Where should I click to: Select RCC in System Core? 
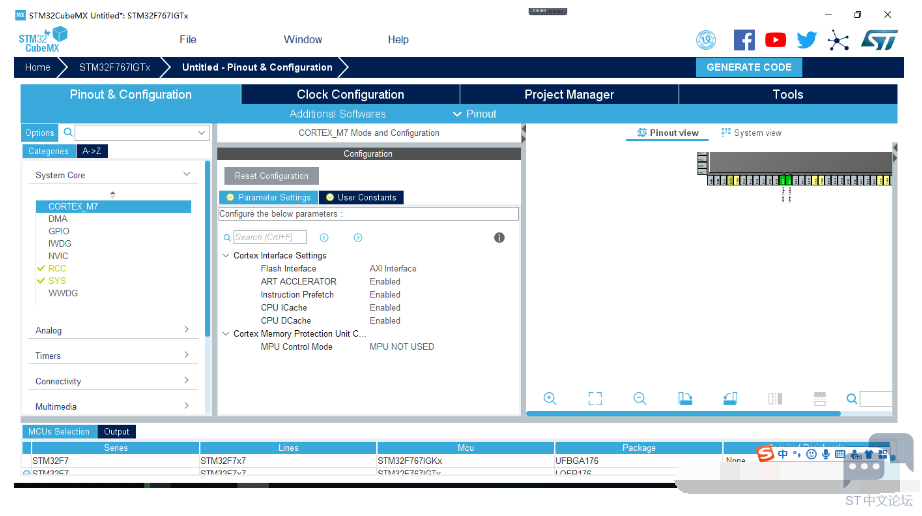[x=57, y=268]
